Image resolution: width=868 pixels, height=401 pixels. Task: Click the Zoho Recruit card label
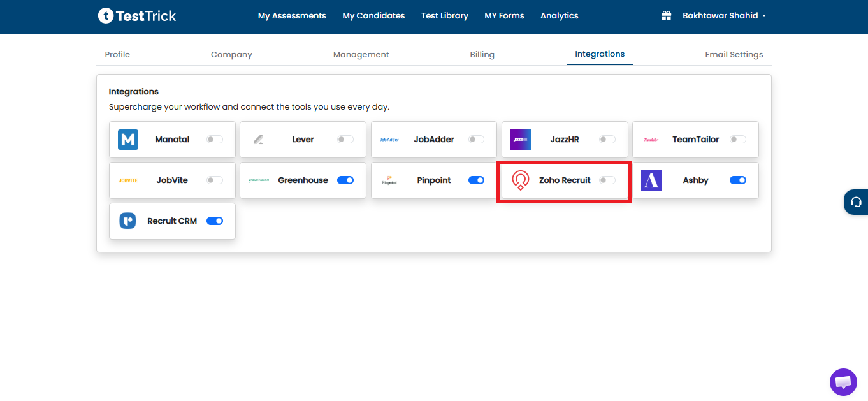[x=565, y=180]
